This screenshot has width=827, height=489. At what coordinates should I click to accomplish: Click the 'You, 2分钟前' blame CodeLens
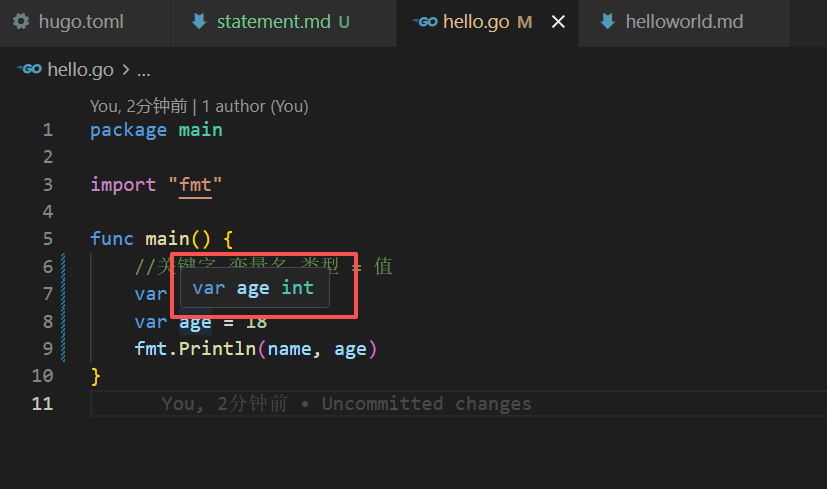(138, 106)
